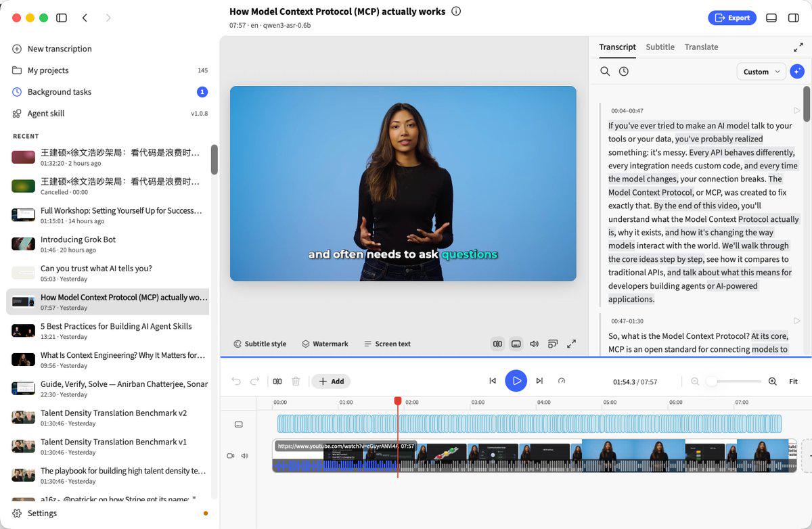812x529 pixels.
Task: Play the video
Action: (x=516, y=381)
